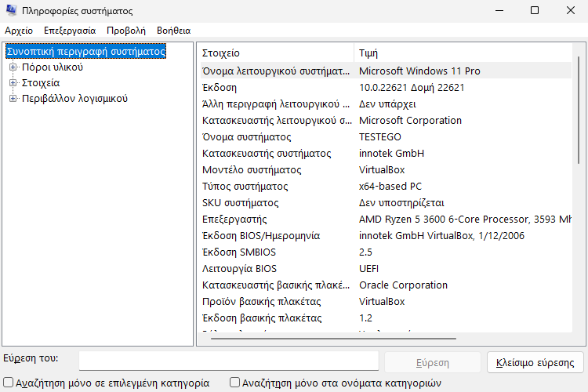This screenshot has width=588, height=392.
Task: Enable Αναζήτηση μόνο στα ονόματα κατηγοριών checkbox
Action: click(234, 383)
